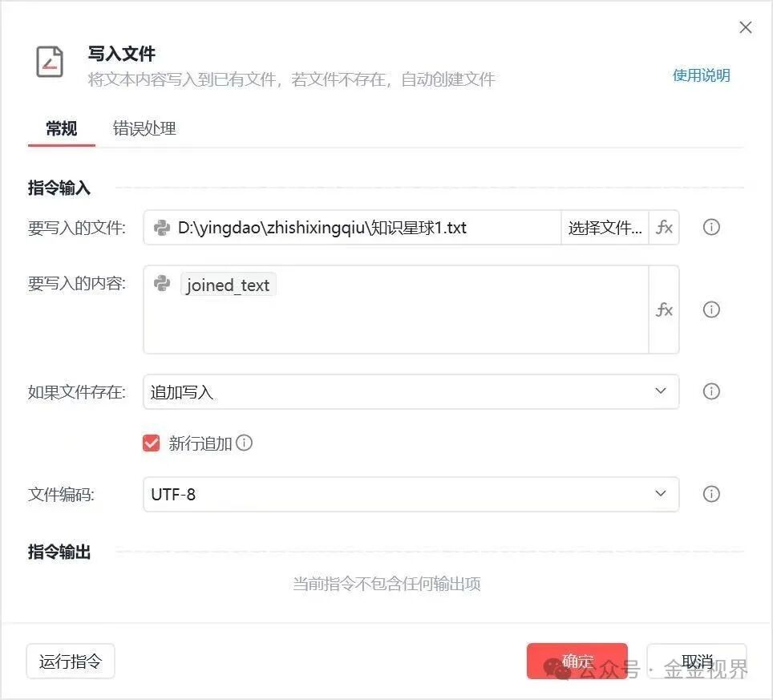
Task: Click the 选择文件 button to browse files
Action: [605, 228]
